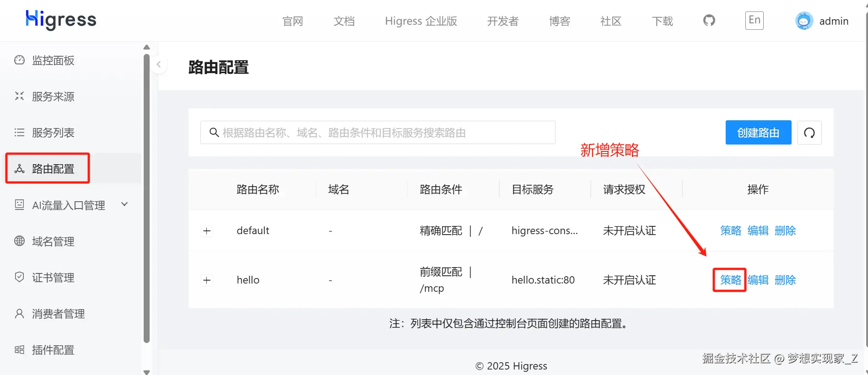Open 服务列表 sidebar label
Image resolution: width=868 pixels, height=375 pixels.
(53, 133)
